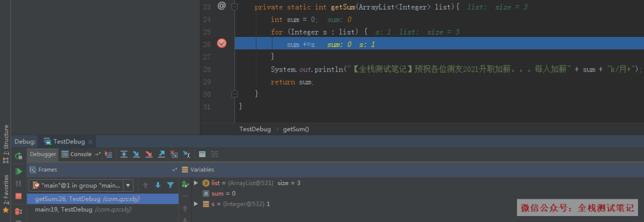Switch to the Debugger tab

[43, 154]
